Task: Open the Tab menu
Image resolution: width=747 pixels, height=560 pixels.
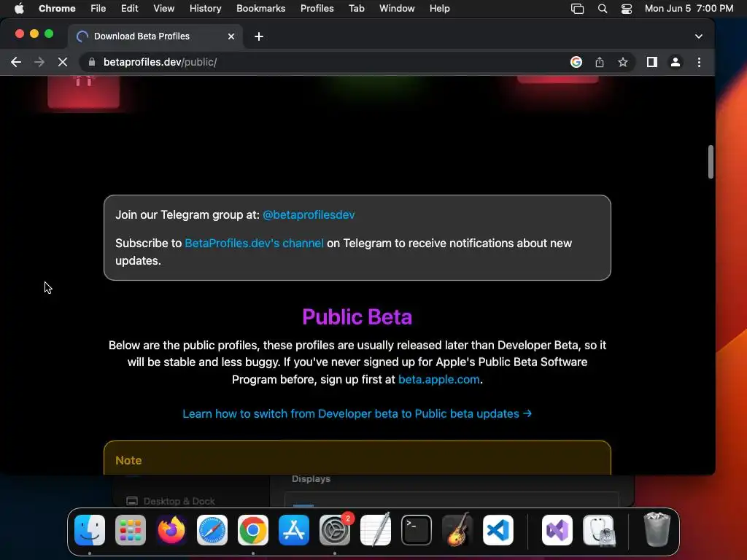Action: click(356, 8)
